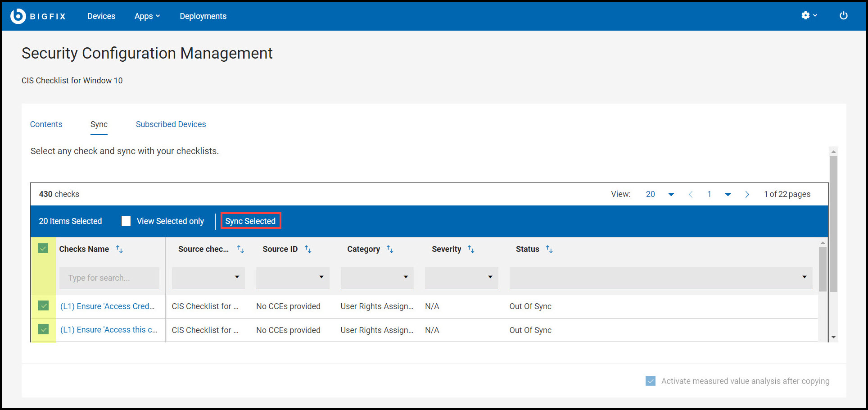Click the power/logout icon
The height and width of the screenshot is (410, 868).
tap(844, 15)
